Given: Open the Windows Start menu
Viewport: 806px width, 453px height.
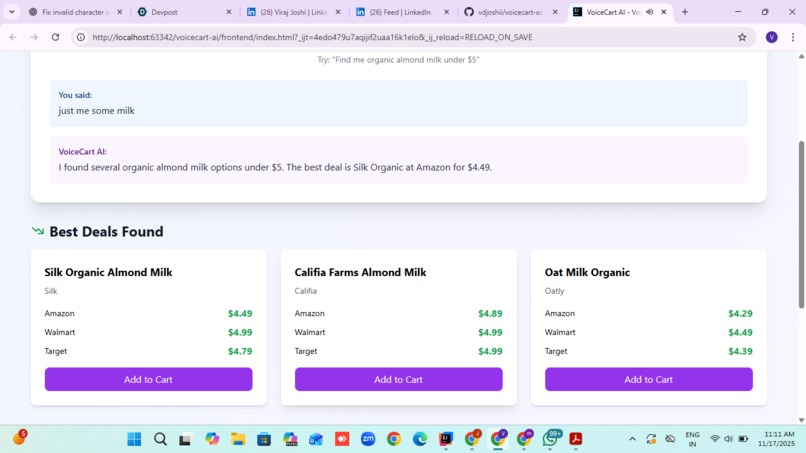Looking at the screenshot, I should tap(134, 439).
